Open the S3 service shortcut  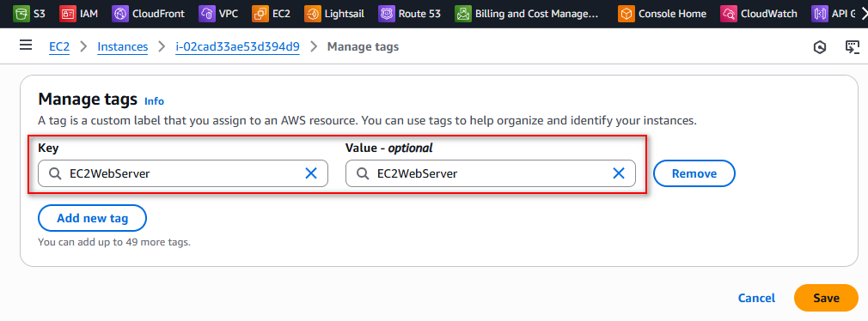point(29,13)
